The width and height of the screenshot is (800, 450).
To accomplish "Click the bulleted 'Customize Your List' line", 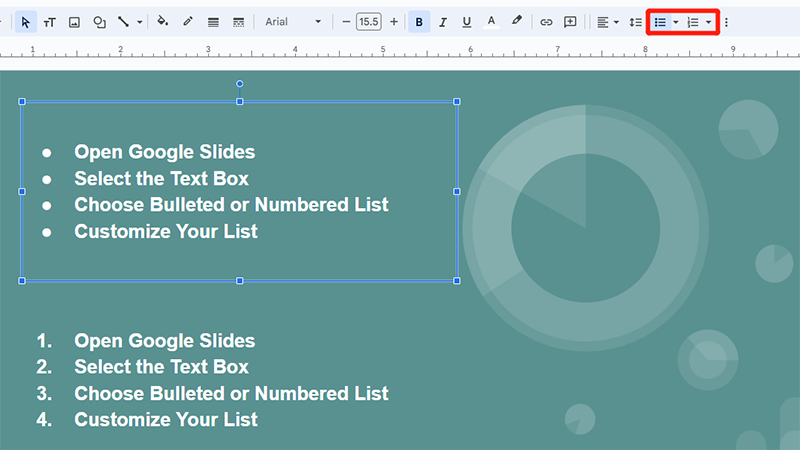I will (166, 231).
